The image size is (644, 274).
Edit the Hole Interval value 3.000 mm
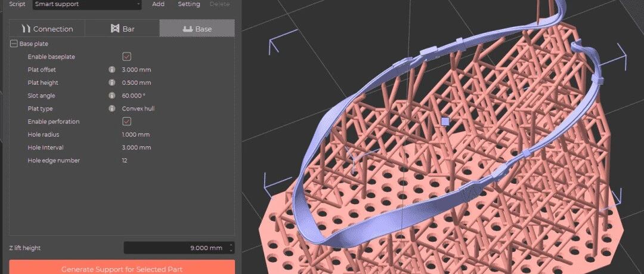click(137, 147)
